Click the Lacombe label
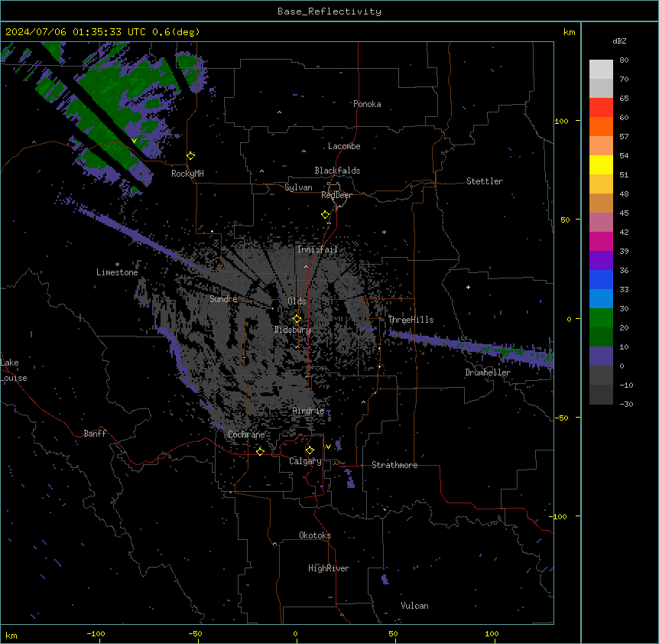This screenshot has height=644, width=659. point(344,146)
